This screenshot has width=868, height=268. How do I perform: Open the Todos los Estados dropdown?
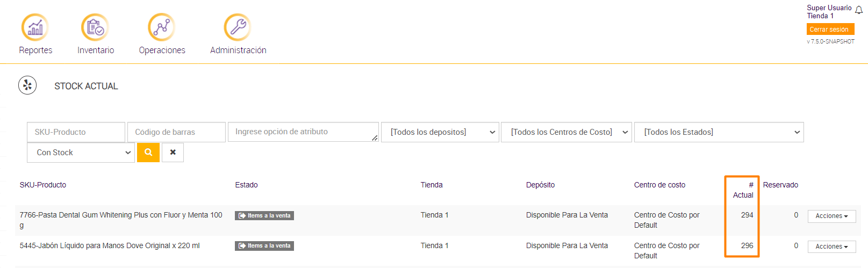[x=719, y=132]
